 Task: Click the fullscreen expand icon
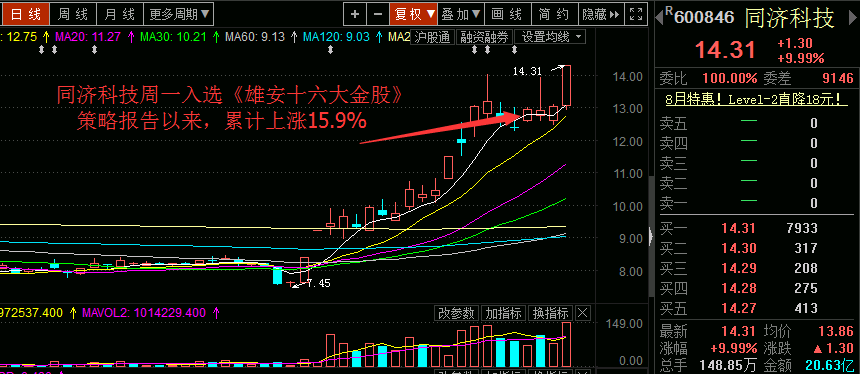click(636, 14)
